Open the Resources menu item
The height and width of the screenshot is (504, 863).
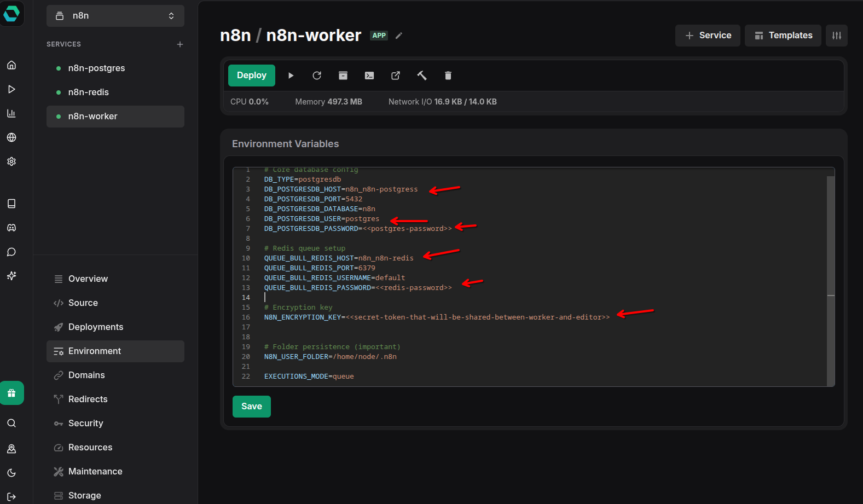coord(115,448)
